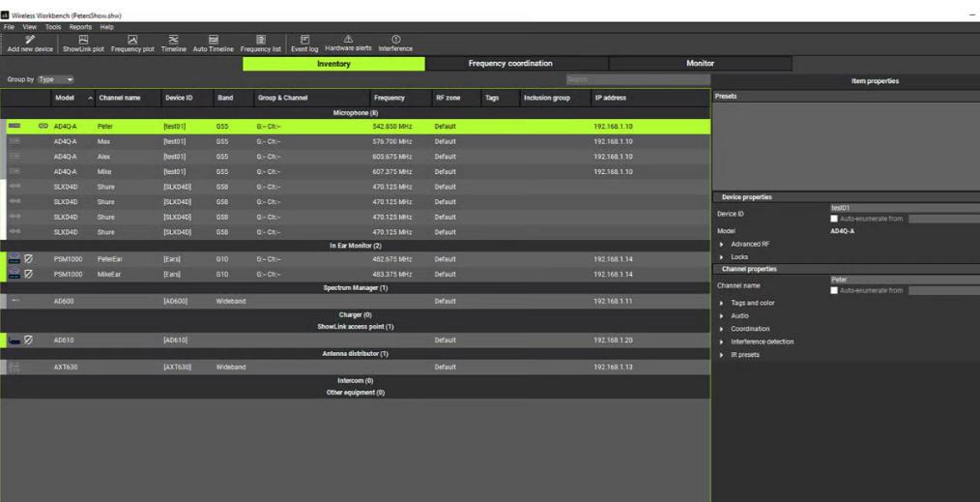980x502 pixels.
Task: Select the 576.700 MHz frequency cell
Action: tap(392, 141)
